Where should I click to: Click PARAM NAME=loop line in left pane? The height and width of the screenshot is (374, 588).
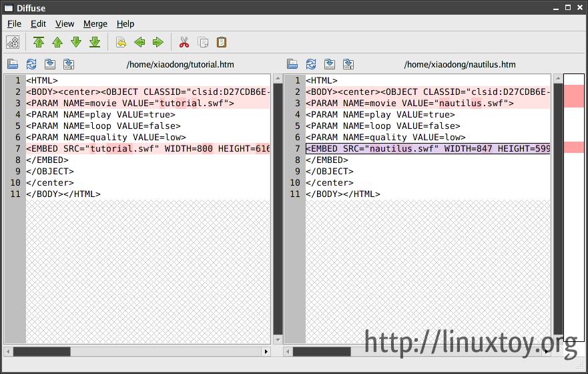[148, 126]
